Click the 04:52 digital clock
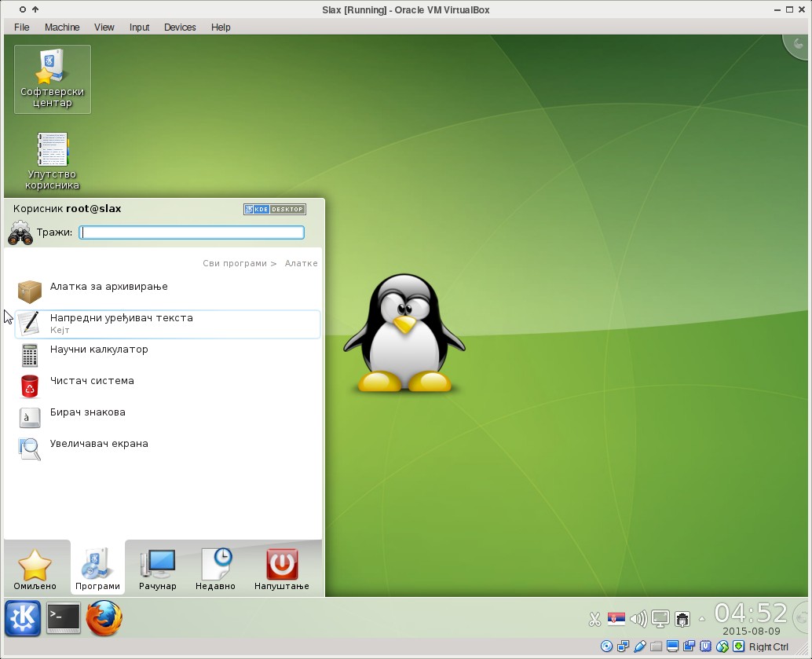812x659 pixels. pos(751,613)
